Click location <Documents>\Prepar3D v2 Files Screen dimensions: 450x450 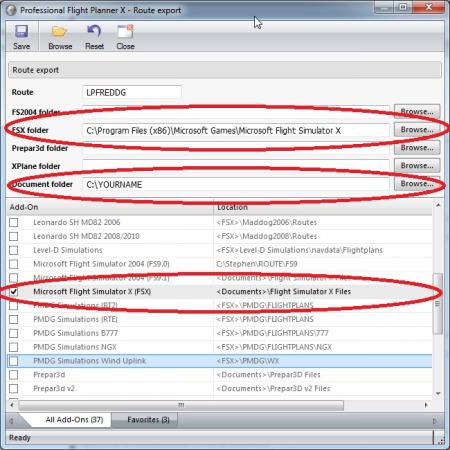point(273,389)
